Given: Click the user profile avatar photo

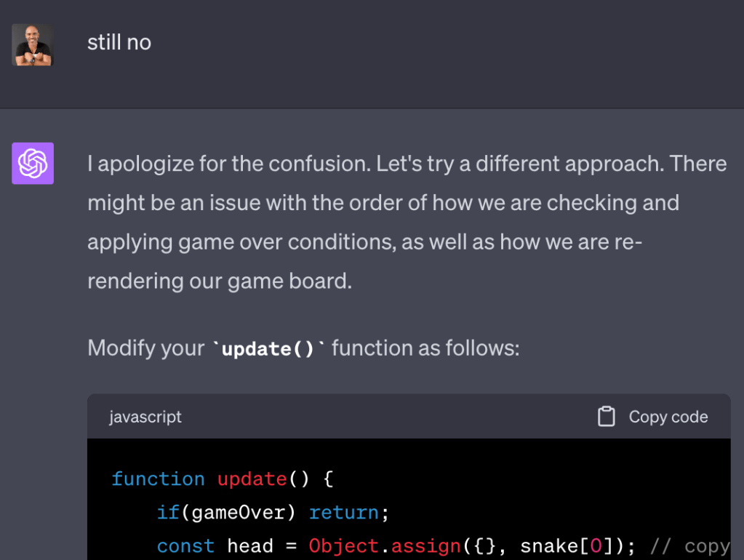Looking at the screenshot, I should pyautogui.click(x=33, y=45).
